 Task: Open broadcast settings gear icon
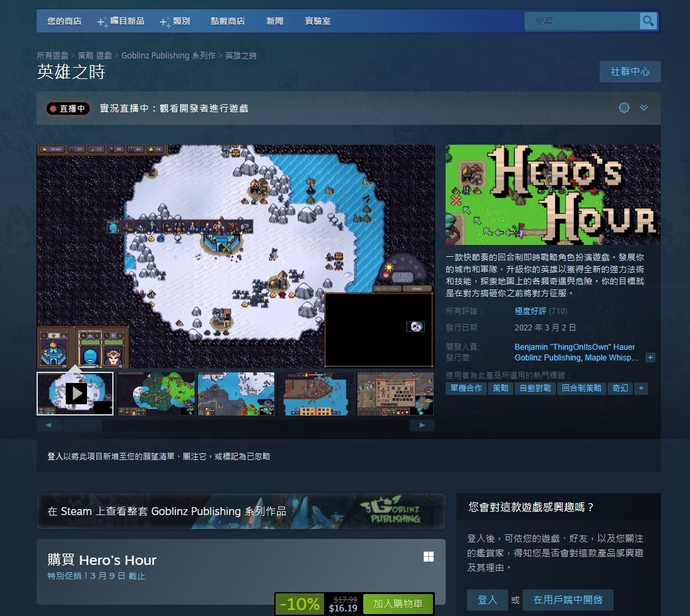coord(624,108)
